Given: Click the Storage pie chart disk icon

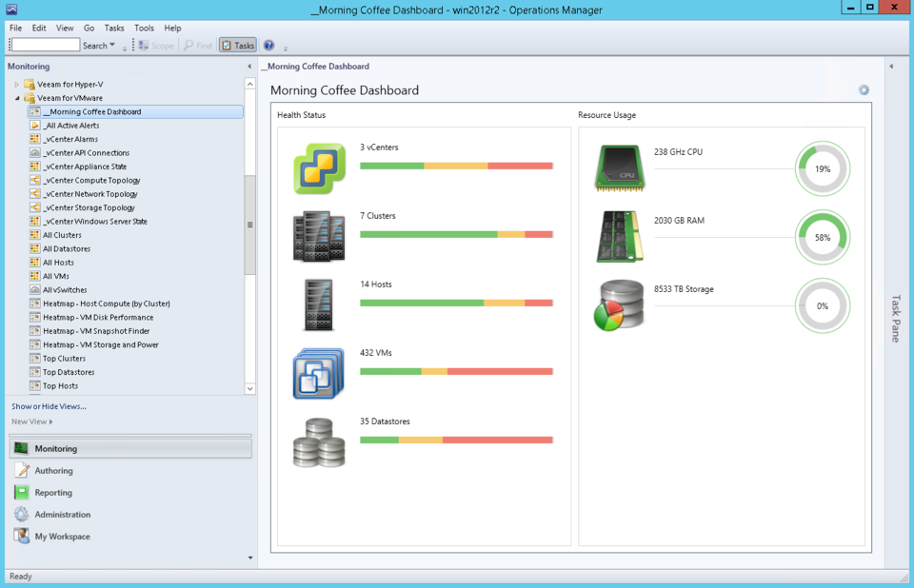Looking at the screenshot, I should [619, 305].
